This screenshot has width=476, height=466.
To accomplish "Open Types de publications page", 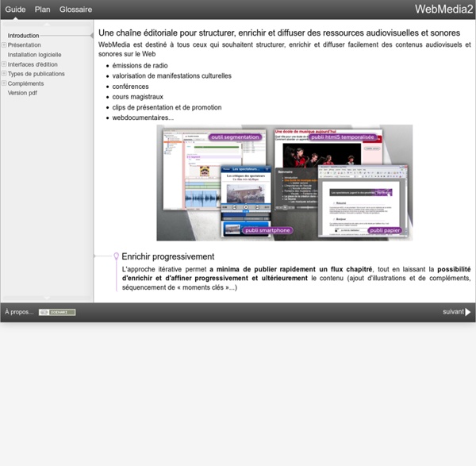I will [36, 74].
